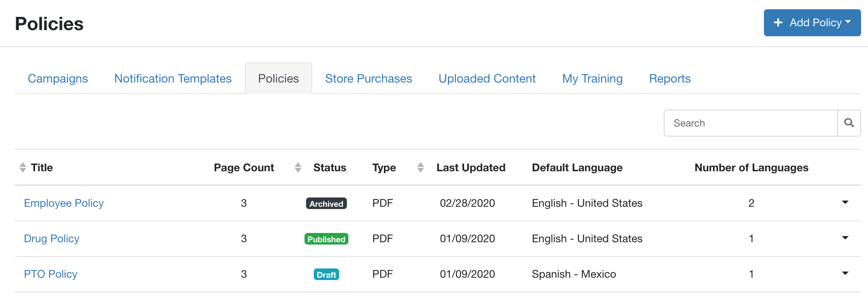The width and height of the screenshot is (868, 297).
Task: Open the Add Policy dropdown button
Action: tap(812, 23)
